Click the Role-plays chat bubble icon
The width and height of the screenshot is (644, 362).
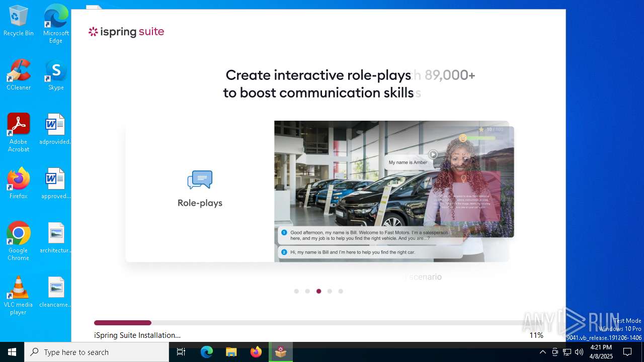tap(200, 179)
